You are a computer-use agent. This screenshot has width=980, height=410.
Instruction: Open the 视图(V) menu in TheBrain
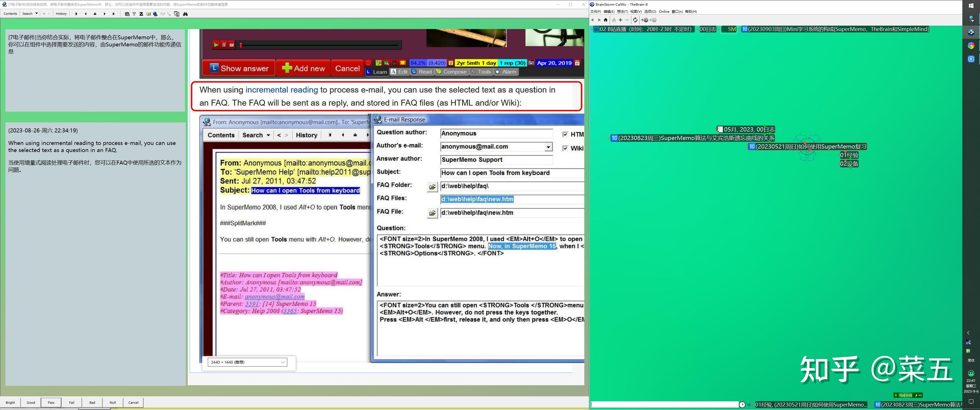click(636, 11)
